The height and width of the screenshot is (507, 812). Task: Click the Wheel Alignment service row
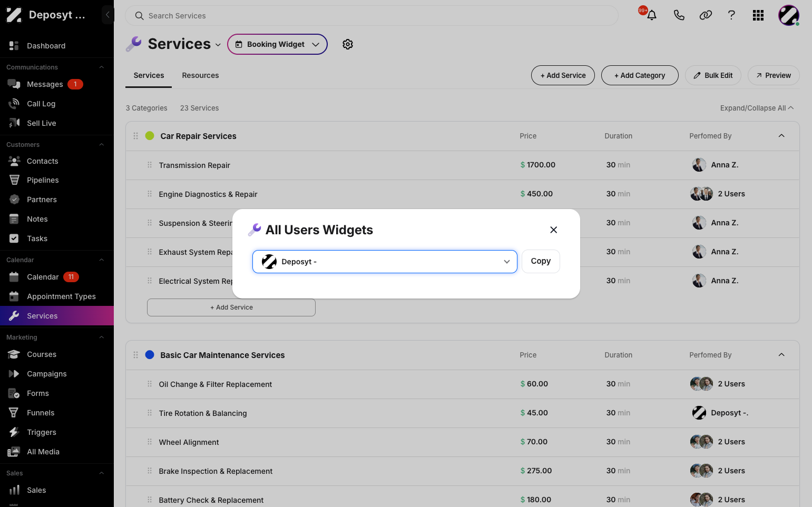(x=463, y=442)
